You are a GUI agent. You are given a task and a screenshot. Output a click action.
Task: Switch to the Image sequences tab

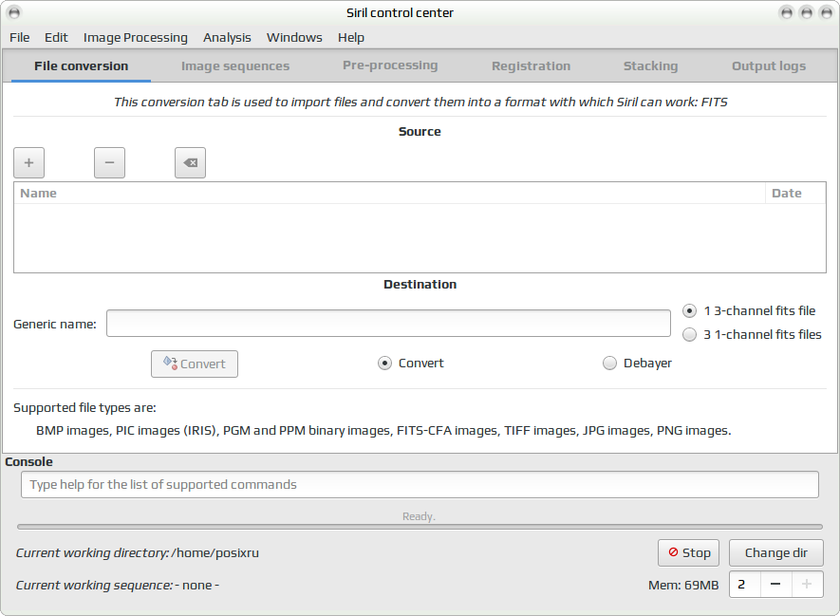pyautogui.click(x=235, y=66)
